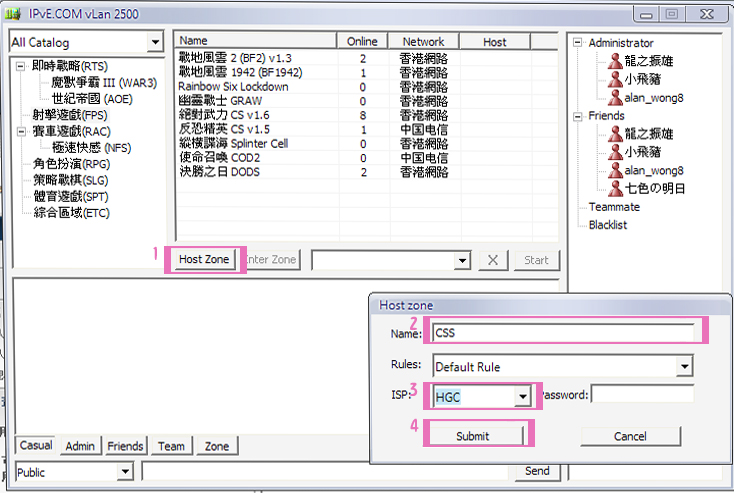This screenshot has width=734, height=493.
Task: Select the 絕對武力 CS v1.6 row
Action: (367, 115)
